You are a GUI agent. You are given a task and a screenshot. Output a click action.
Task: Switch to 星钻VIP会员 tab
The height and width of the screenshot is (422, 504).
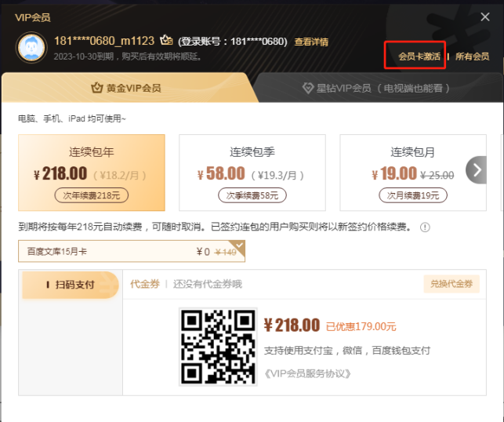pyautogui.click(x=375, y=88)
